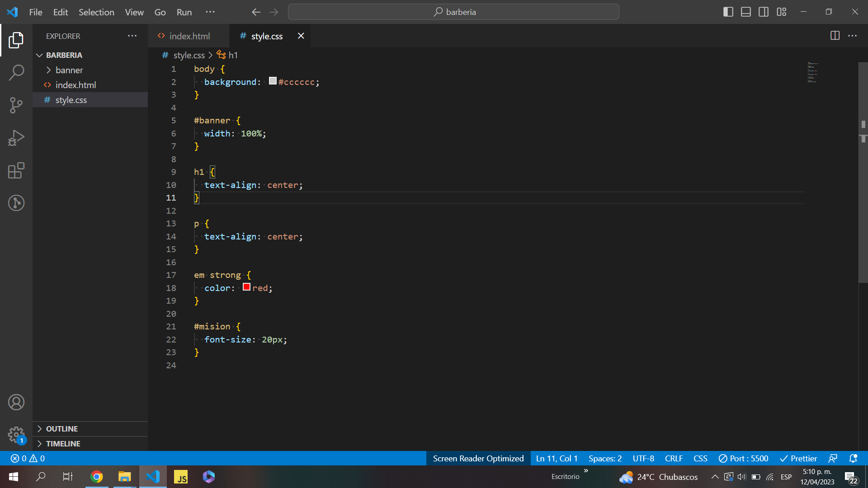Open Windows Start menu
This screenshot has width=868, height=488.
[x=13, y=477]
